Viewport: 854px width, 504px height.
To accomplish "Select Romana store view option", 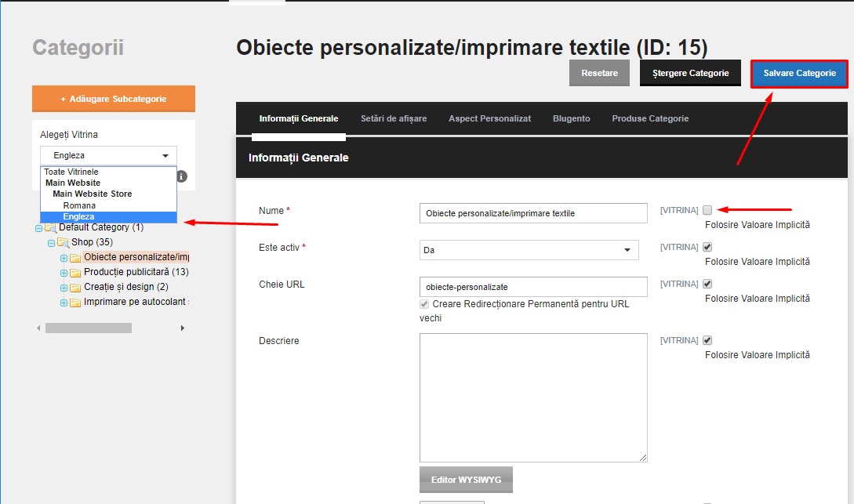I will click(108, 205).
